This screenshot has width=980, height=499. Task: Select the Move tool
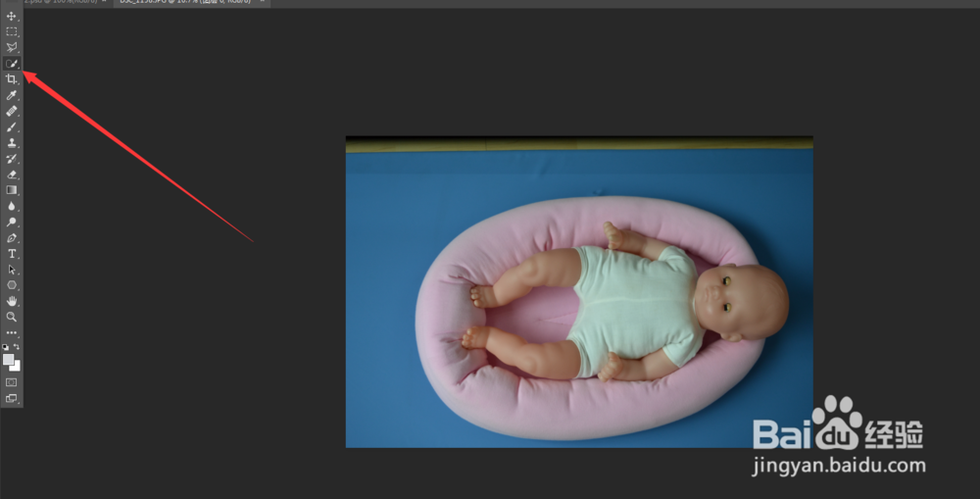pos(11,16)
